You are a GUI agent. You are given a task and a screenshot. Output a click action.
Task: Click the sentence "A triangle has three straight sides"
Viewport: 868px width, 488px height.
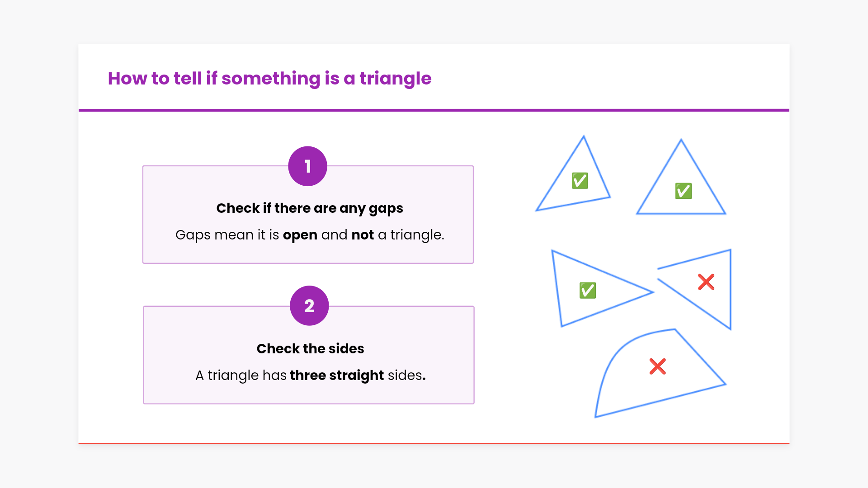pyautogui.click(x=310, y=375)
